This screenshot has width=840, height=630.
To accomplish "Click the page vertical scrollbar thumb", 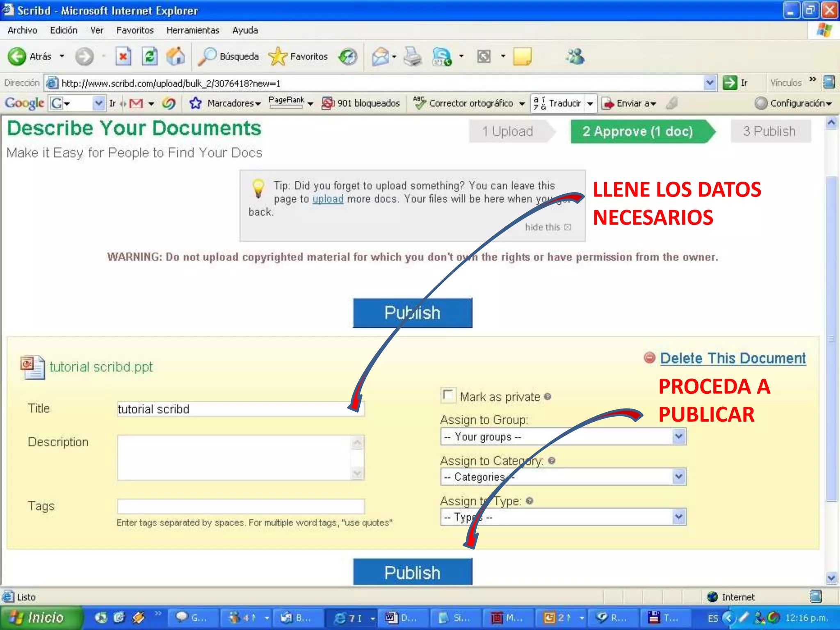I will [831, 338].
